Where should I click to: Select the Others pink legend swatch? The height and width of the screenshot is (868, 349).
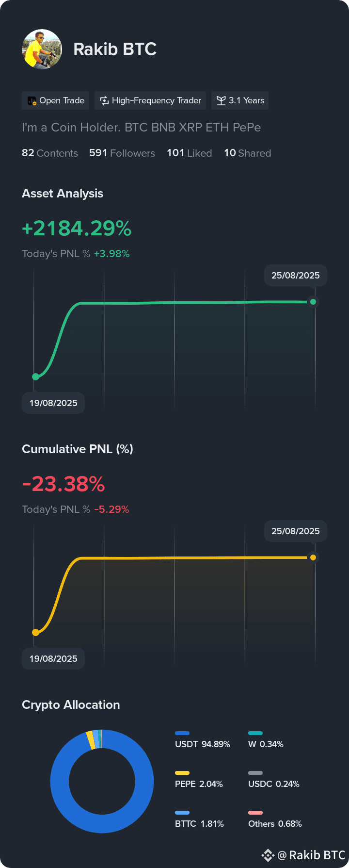255,813
